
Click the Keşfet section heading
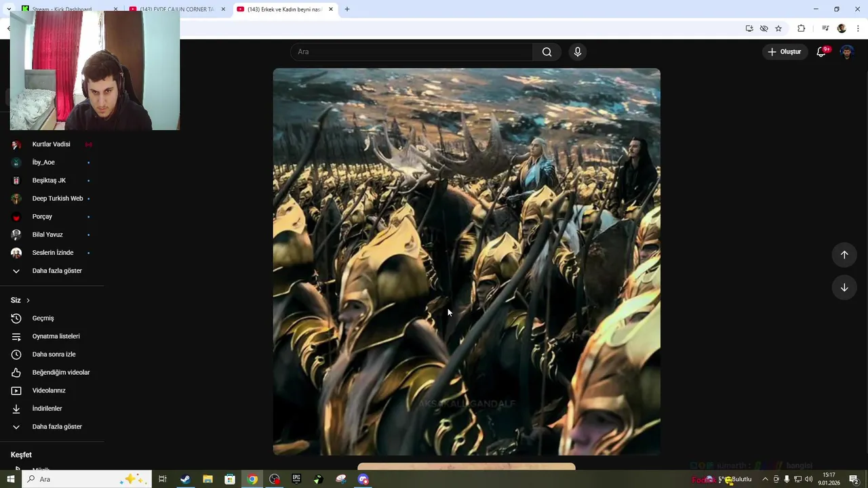coord(21,455)
